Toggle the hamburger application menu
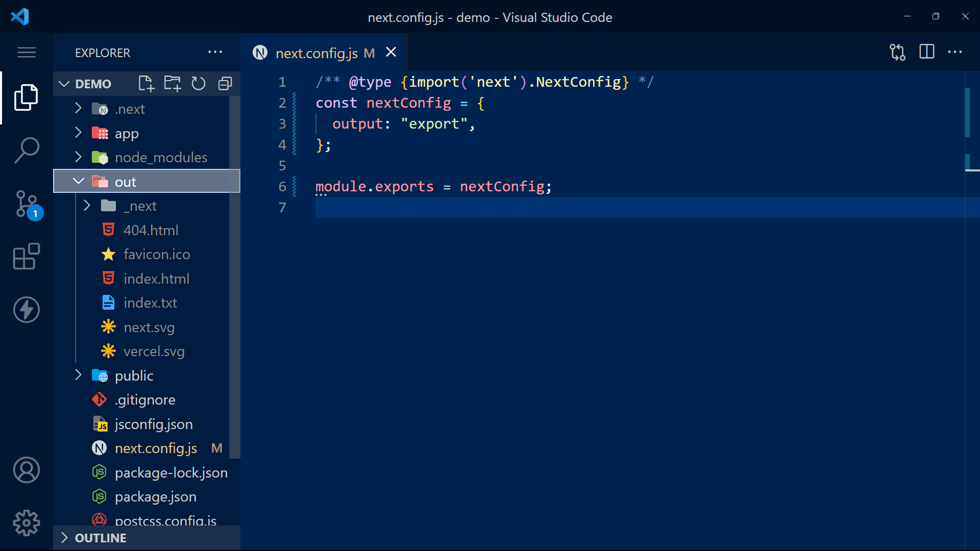Viewport: 980px width, 551px height. pyautogui.click(x=27, y=53)
